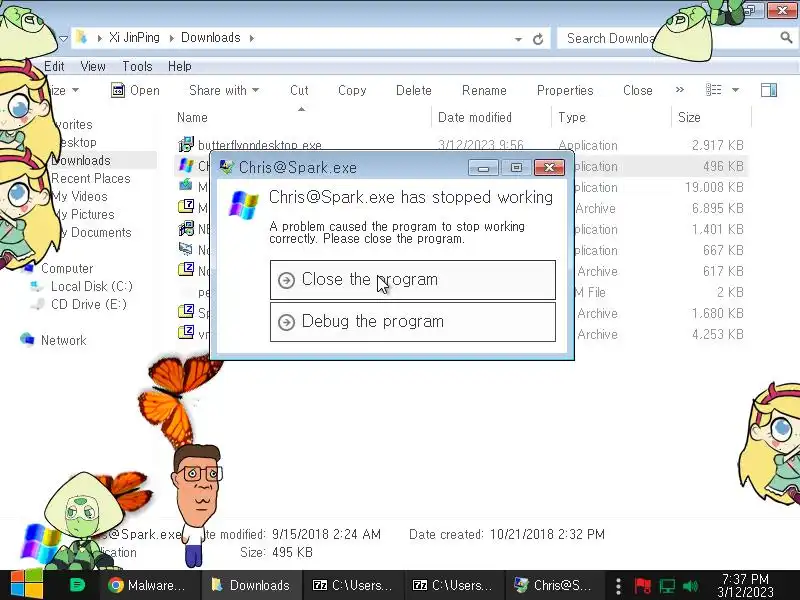
Task: Click file icon of the 667 KB application
Action: [x=186, y=249]
